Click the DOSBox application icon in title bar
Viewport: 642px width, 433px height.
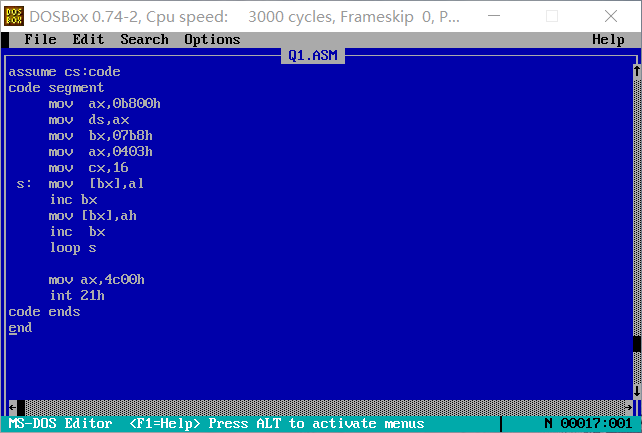pos(14,16)
